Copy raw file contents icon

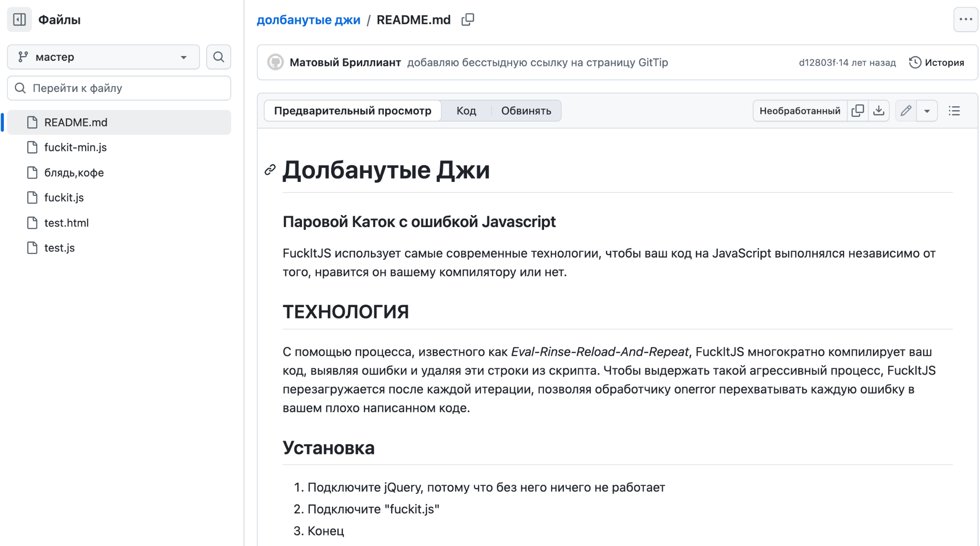(858, 110)
